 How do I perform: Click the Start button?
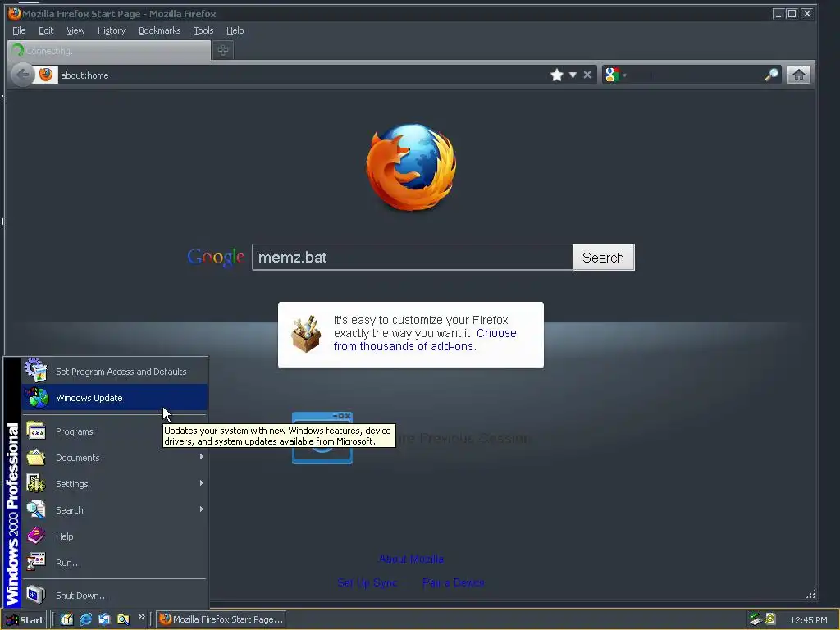pos(24,620)
